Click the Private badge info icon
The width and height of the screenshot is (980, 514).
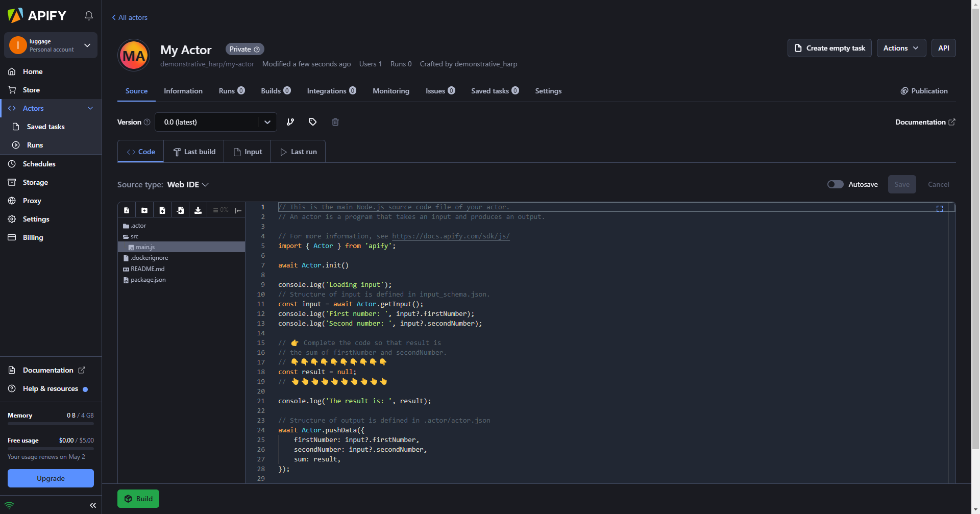pos(257,50)
